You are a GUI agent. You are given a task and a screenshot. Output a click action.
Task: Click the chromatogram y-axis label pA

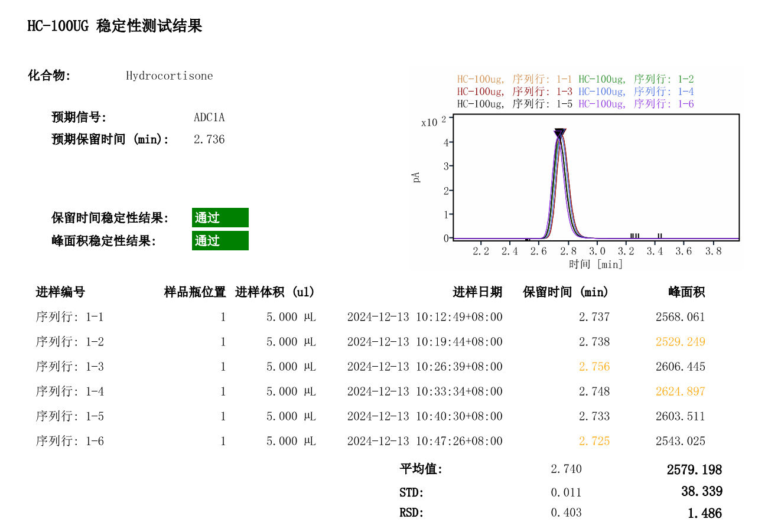416,177
